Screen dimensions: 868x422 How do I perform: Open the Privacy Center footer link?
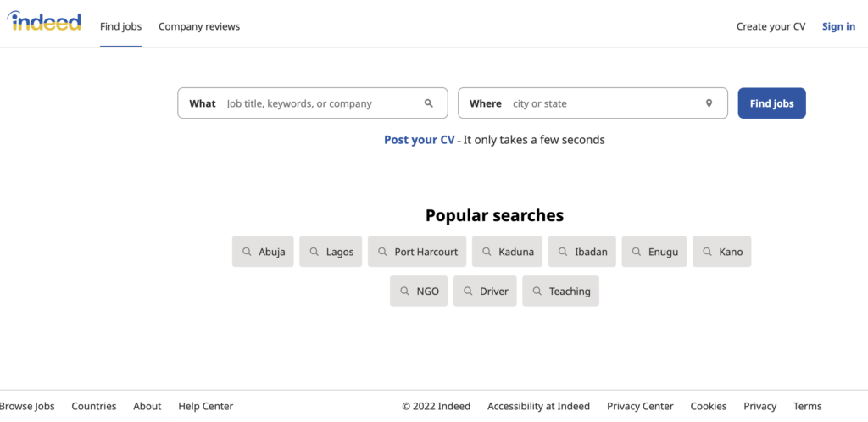641,406
